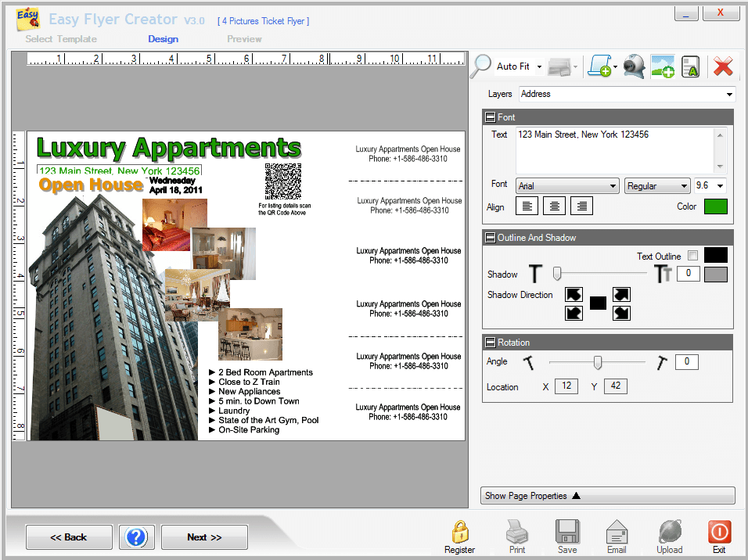Align text to the center
Image resolution: width=748 pixels, height=560 pixels.
(x=554, y=206)
